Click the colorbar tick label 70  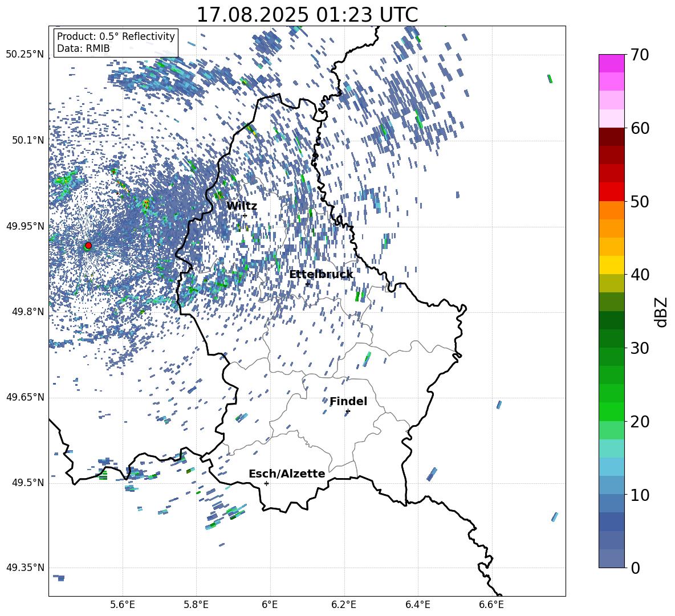pyautogui.click(x=640, y=55)
